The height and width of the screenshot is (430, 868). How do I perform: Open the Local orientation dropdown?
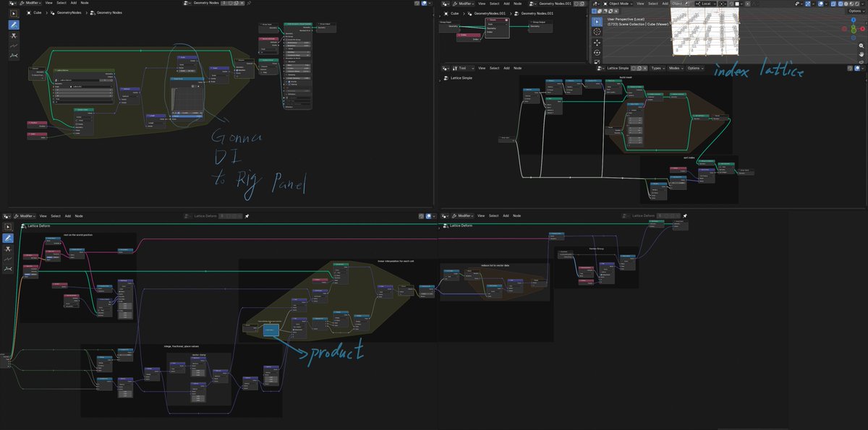coord(706,4)
